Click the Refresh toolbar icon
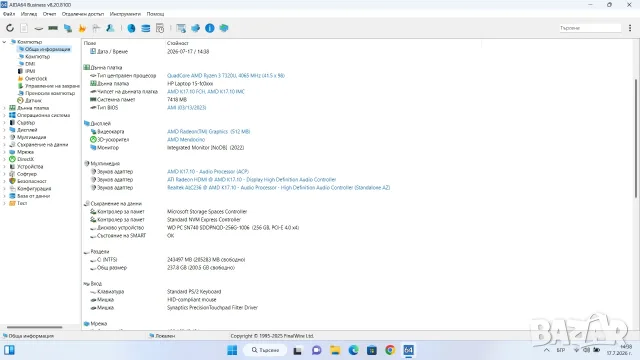Screen dimensions: 640x360 click(10, 28)
